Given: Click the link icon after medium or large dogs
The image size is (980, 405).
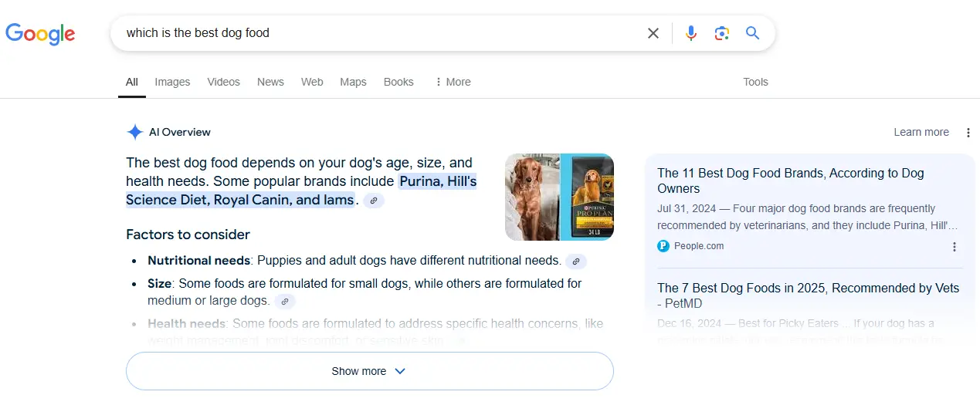Looking at the screenshot, I should click(285, 302).
